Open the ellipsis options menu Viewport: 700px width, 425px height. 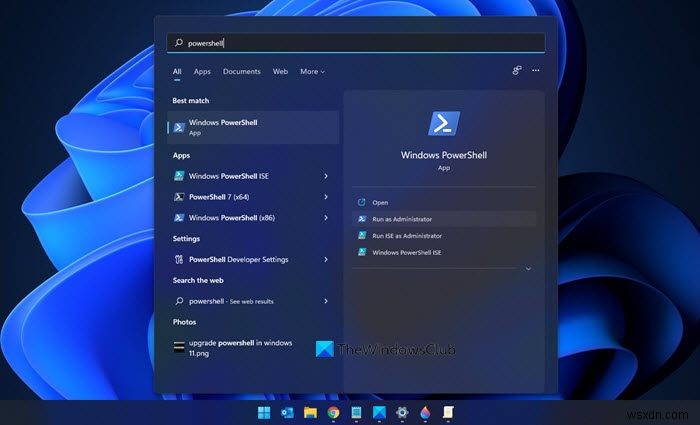pos(536,70)
